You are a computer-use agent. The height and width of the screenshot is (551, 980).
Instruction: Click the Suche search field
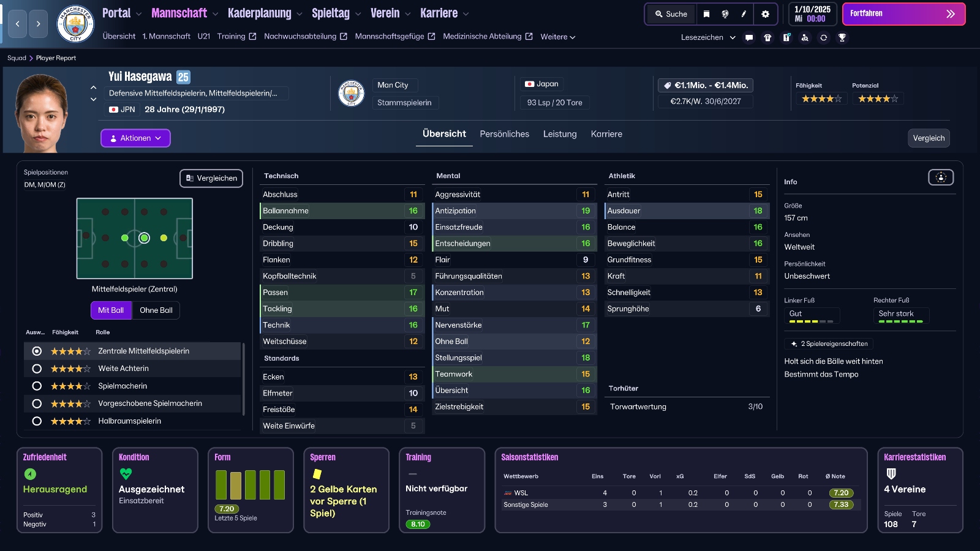pos(671,14)
